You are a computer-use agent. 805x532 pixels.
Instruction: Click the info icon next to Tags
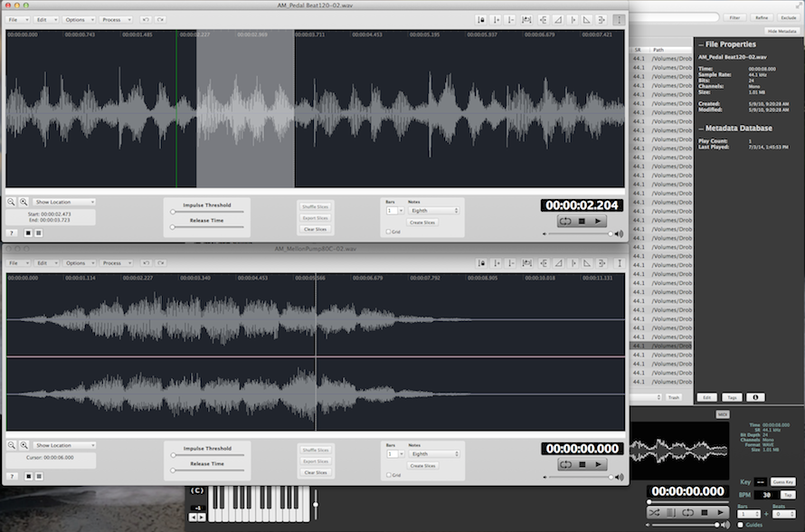pyautogui.click(x=756, y=397)
